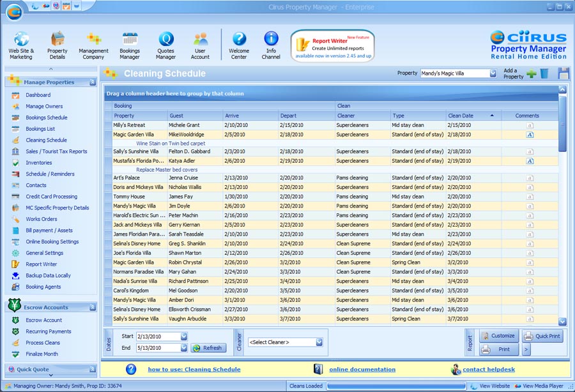Viewport: 575px width, 392px height.
Task: Click the Contacts sidebar icon
Action: (x=15, y=185)
